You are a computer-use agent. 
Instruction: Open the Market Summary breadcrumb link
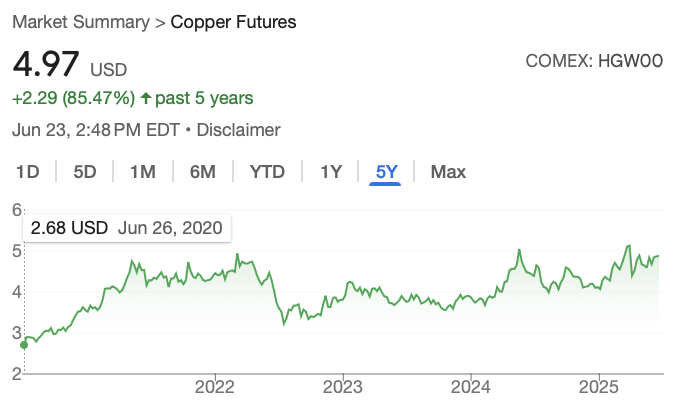tap(81, 22)
